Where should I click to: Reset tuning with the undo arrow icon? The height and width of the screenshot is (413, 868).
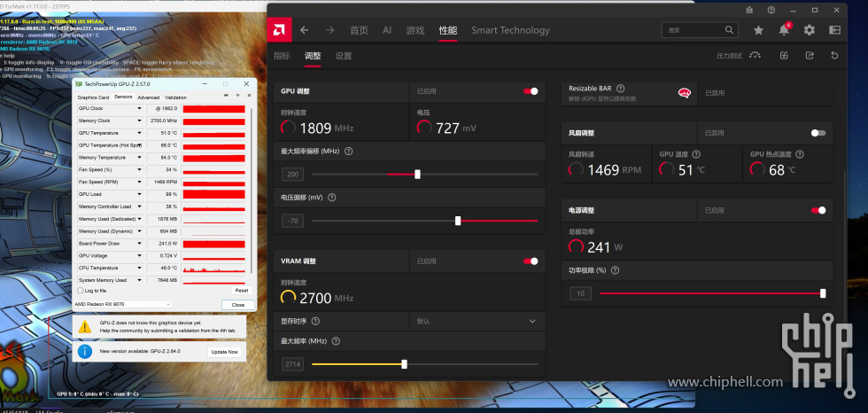(x=834, y=55)
